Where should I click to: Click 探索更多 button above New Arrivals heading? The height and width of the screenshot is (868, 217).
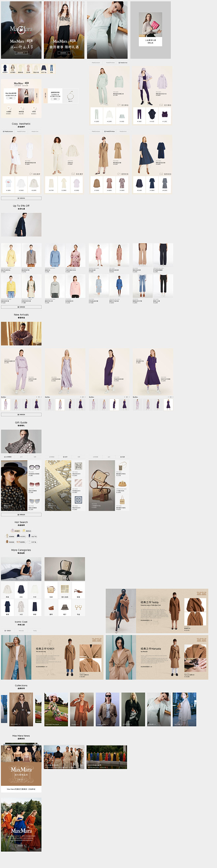pos(21,307)
